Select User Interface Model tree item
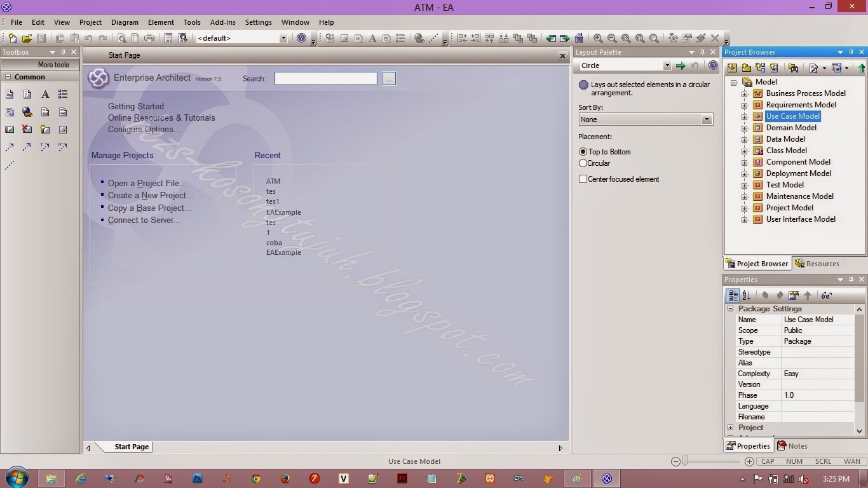Image resolution: width=868 pixels, height=488 pixels. click(801, 219)
